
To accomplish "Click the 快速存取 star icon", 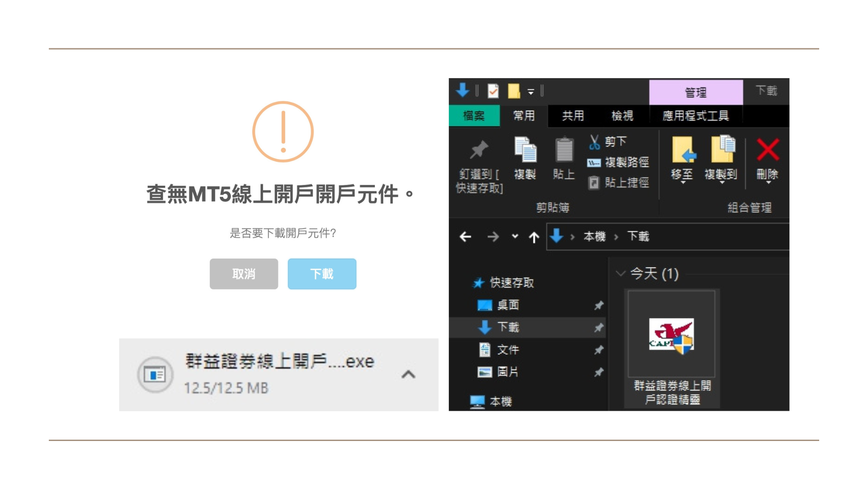I will [478, 283].
